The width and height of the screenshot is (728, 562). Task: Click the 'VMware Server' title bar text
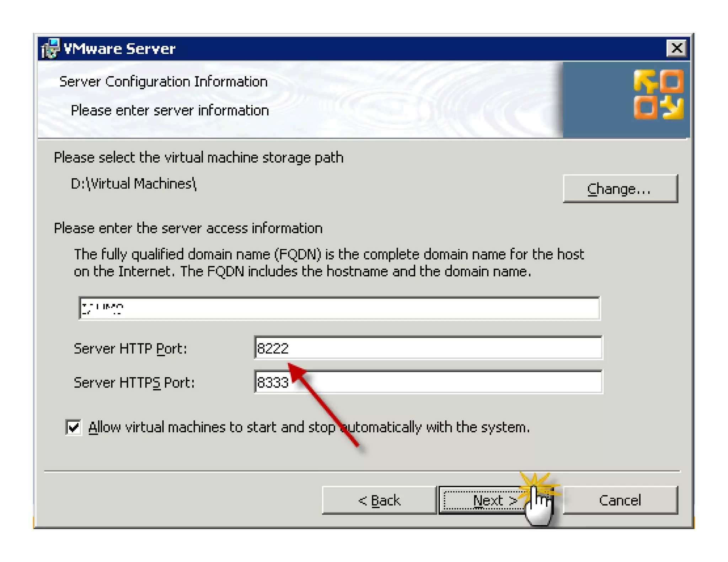click(120, 49)
